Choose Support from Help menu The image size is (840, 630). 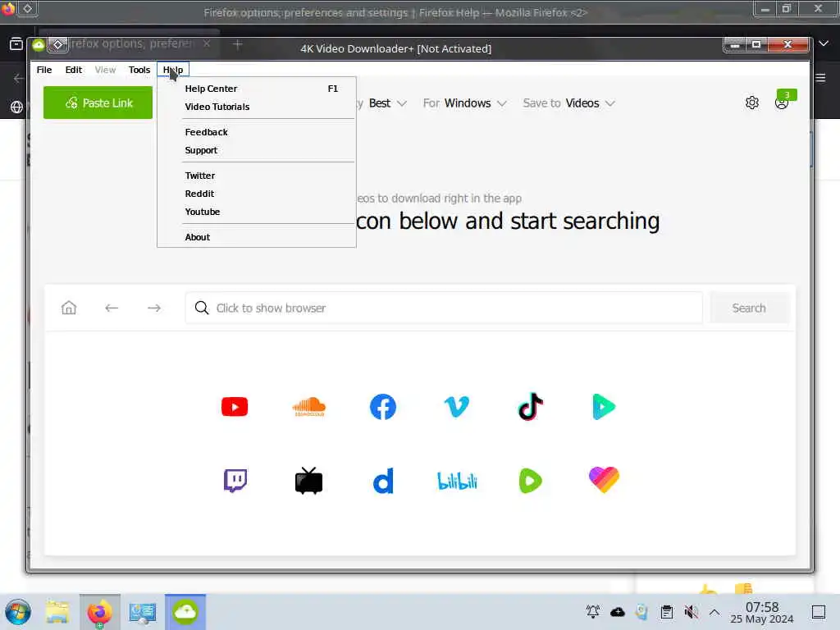pyautogui.click(x=257, y=150)
